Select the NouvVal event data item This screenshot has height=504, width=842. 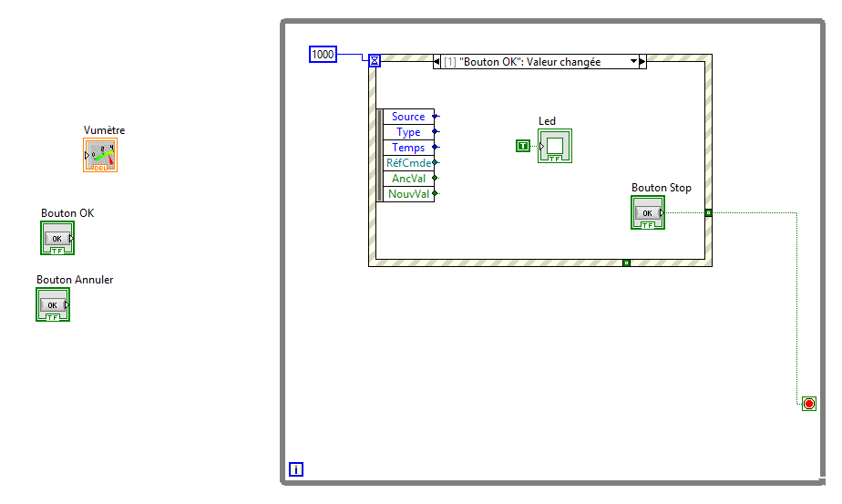coord(408,194)
